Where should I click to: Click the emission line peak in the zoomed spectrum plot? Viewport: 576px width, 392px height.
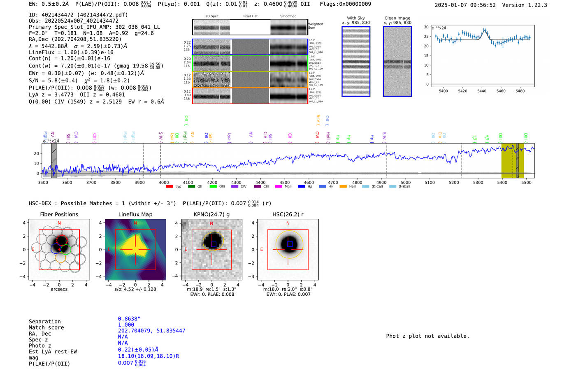point(485,30)
